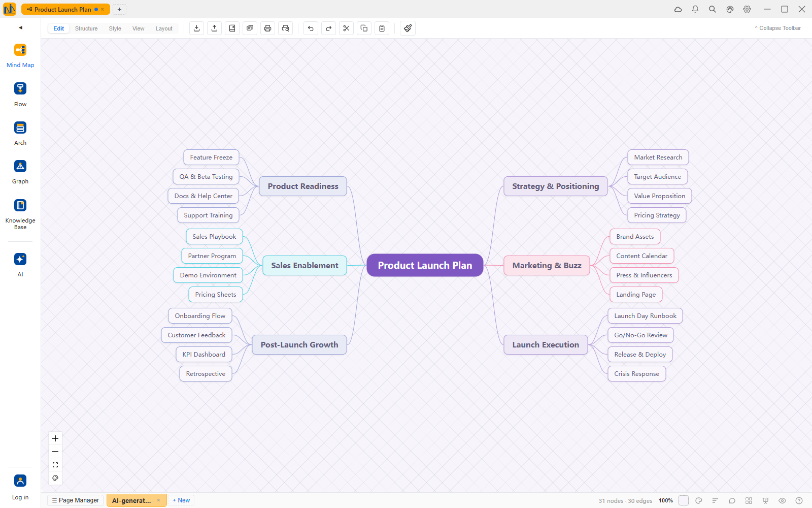Select the Marketing & Buzz node
The width and height of the screenshot is (812, 508).
click(x=547, y=265)
